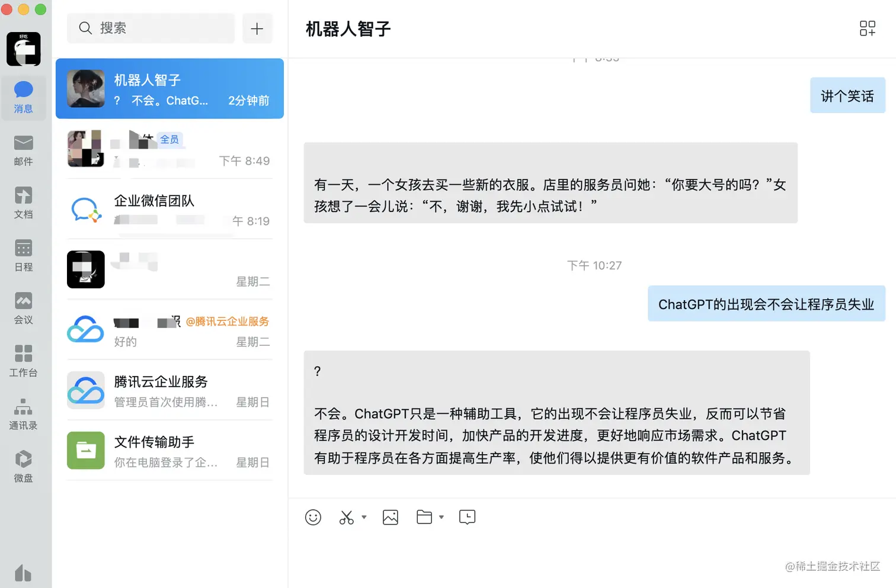Image resolution: width=896 pixels, height=588 pixels.
Task: Open the conversation with black avatar dated 星期二
Action: (x=169, y=269)
